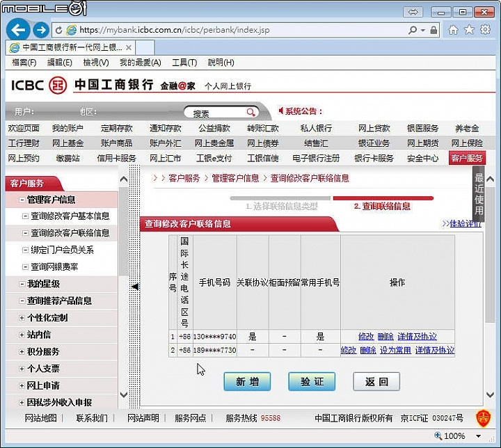The width and height of the screenshot is (501, 448).
Task: Open browser settings gear icon
Action: tap(486, 30)
